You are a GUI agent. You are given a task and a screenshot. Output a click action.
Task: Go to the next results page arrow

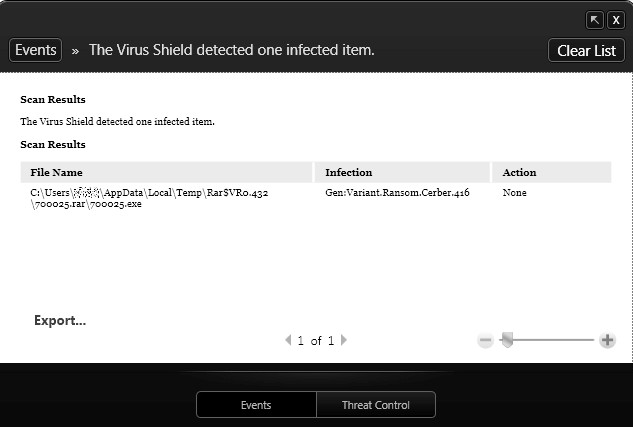pyautogui.click(x=344, y=340)
